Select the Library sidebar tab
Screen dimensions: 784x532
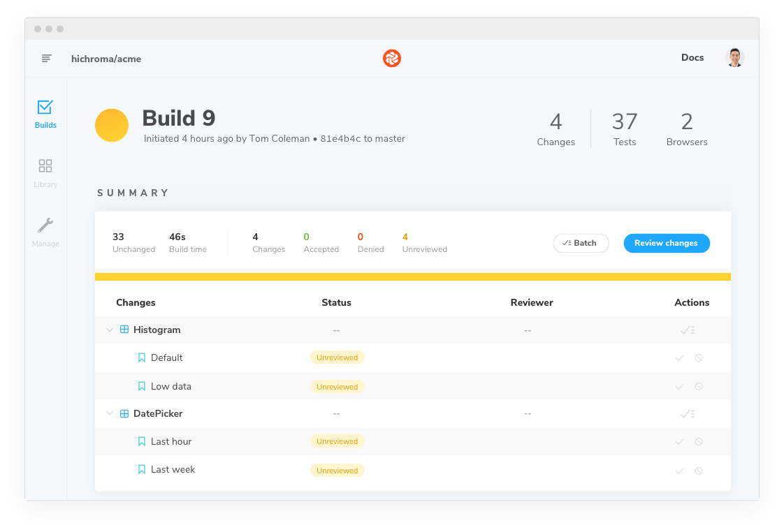tap(45, 173)
